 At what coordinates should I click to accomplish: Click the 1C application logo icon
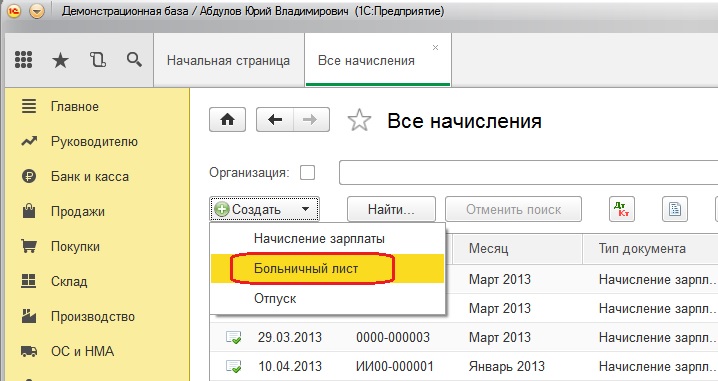[x=14, y=11]
